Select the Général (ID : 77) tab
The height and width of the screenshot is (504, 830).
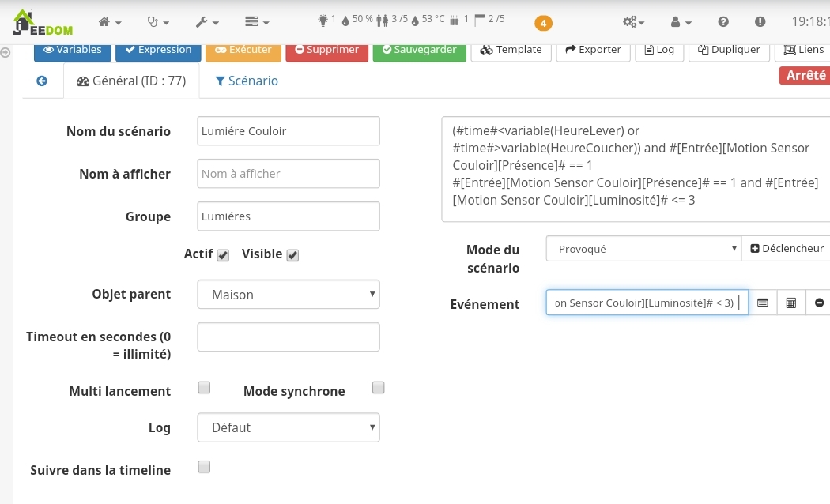(131, 81)
